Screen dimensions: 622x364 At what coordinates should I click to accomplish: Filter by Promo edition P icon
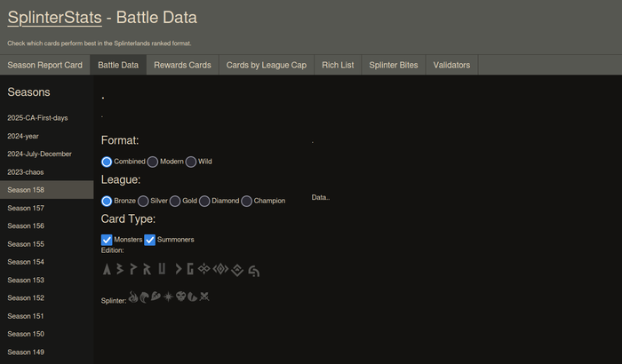pos(133,269)
